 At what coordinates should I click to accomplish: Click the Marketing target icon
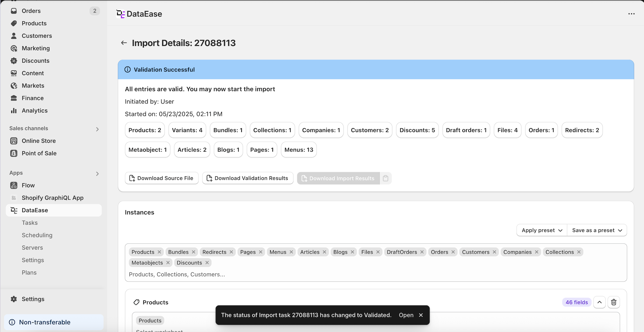point(14,48)
